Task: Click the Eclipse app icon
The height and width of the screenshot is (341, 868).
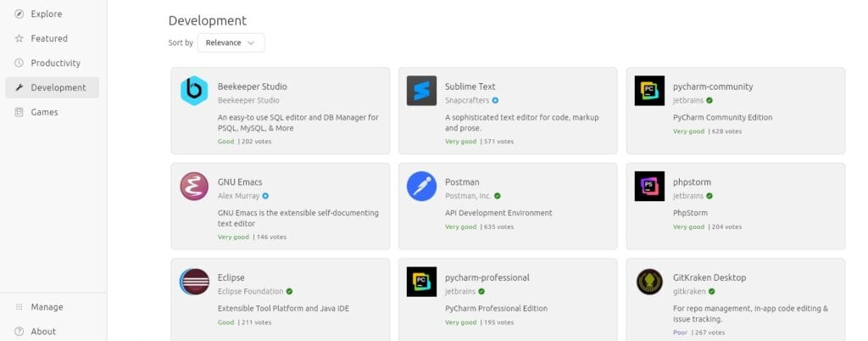Action: click(x=194, y=282)
